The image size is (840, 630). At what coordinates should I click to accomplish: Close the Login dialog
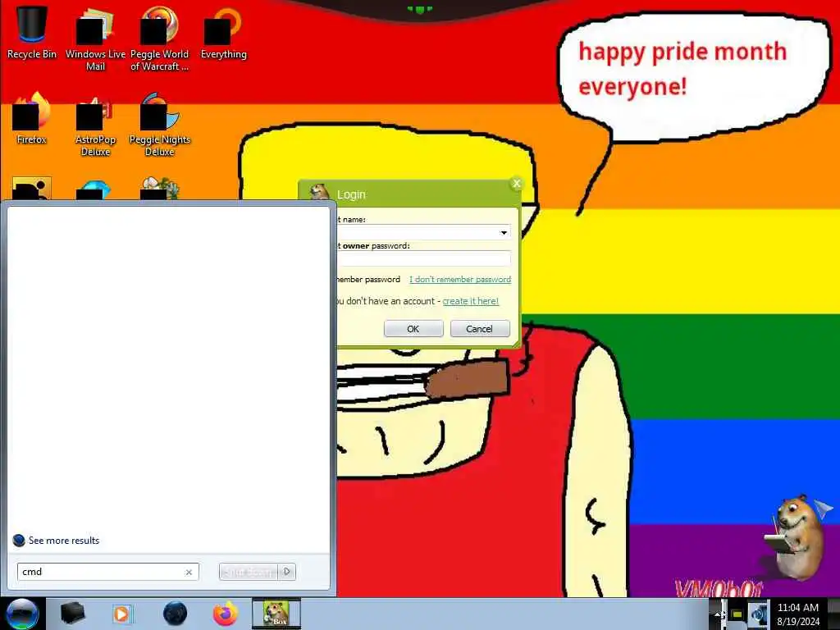pyautogui.click(x=517, y=184)
